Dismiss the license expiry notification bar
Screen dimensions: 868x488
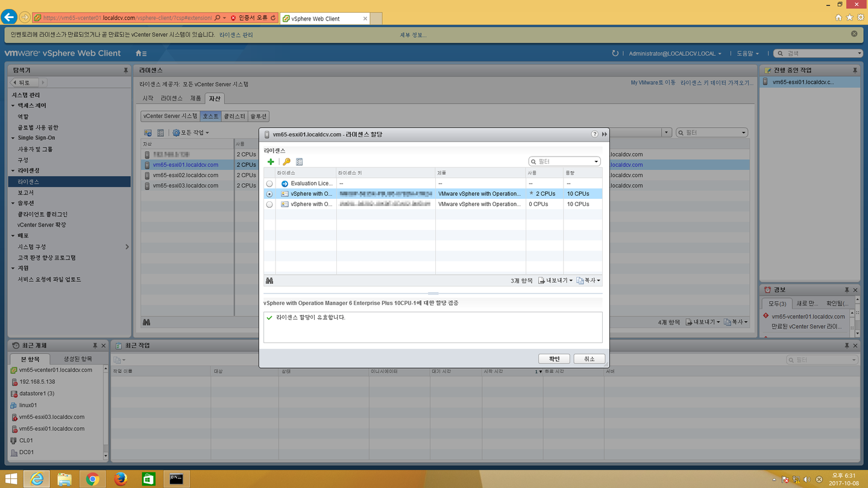[854, 34]
